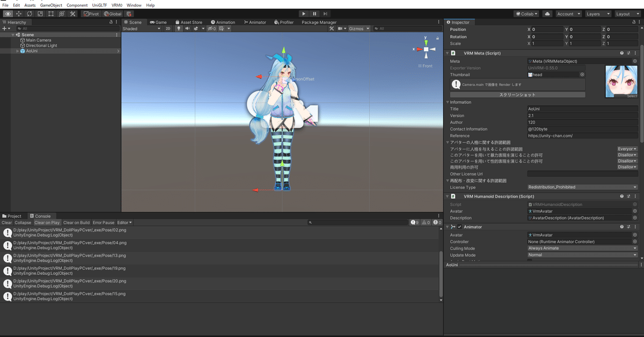Select Main Camera in Hierarchy
644x337 pixels.
[39, 40]
